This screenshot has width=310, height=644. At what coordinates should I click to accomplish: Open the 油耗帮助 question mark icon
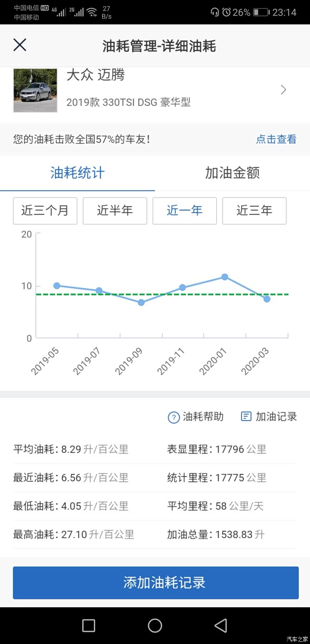coord(174,417)
